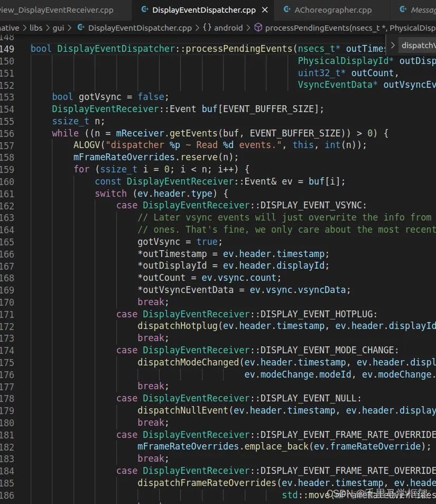
Task: Click line number 156 in the gutter
Action: (7, 133)
